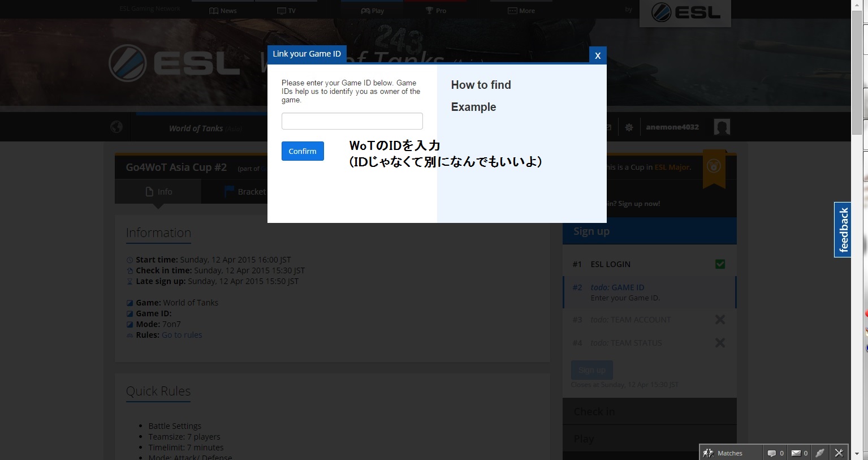The image size is (868, 460).
Task: Open Matches in the bottom toolbar
Action: pyautogui.click(x=723, y=453)
